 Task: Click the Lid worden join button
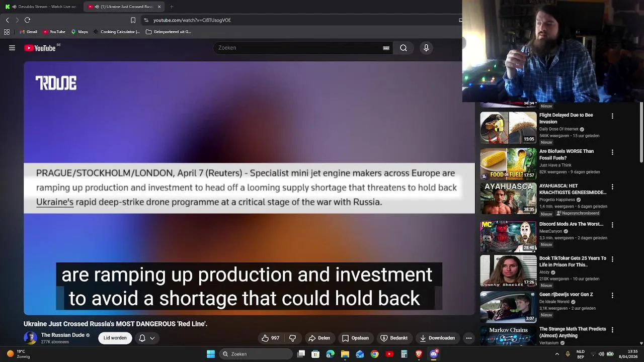pos(115,338)
